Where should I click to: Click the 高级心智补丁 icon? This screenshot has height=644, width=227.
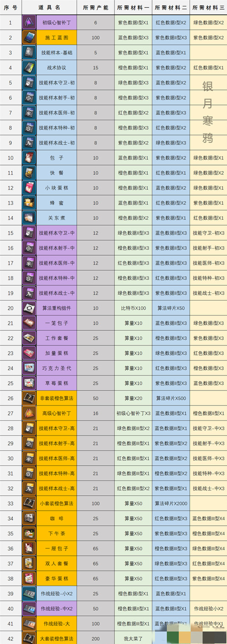[29, 413]
